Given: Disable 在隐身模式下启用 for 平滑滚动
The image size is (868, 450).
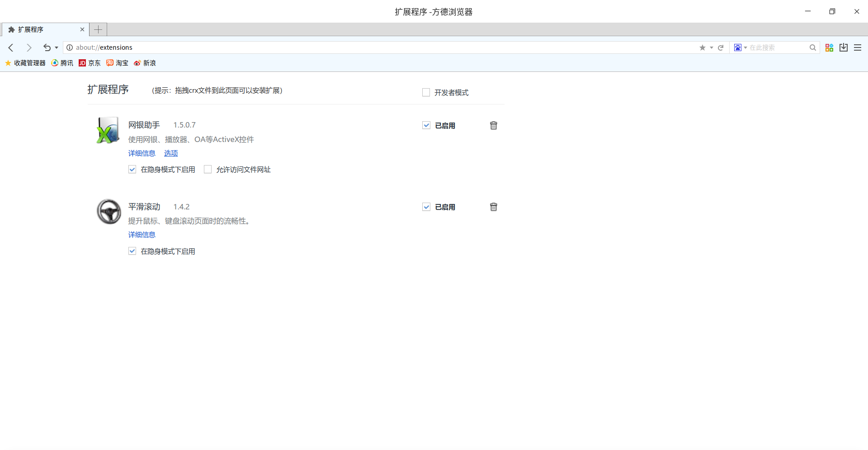Looking at the screenshot, I should 132,251.
